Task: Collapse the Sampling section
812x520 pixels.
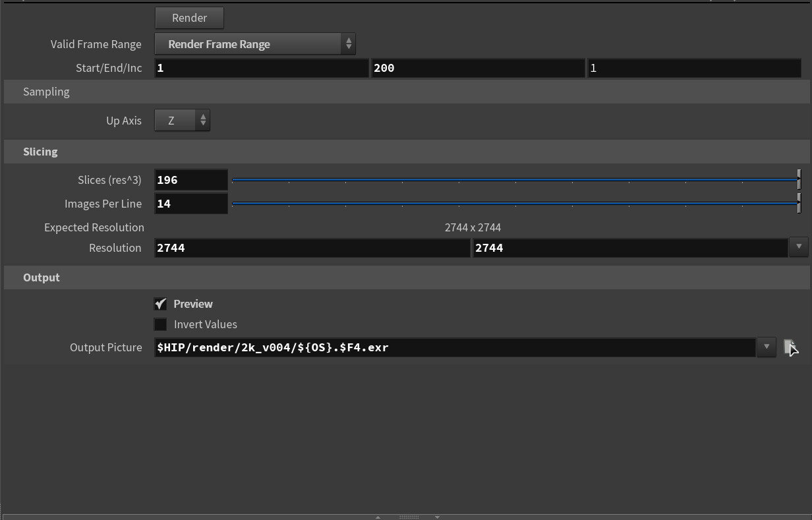Action: [x=46, y=92]
